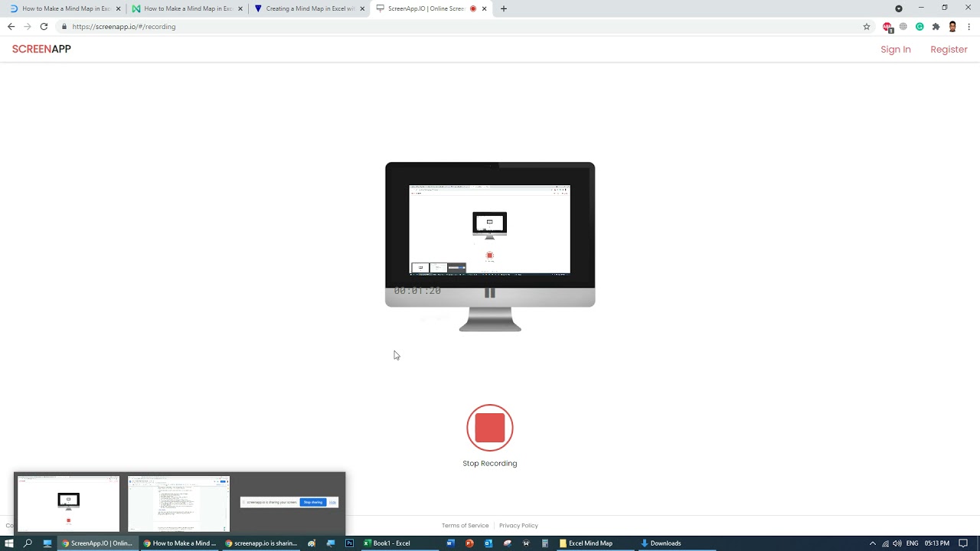Switch to 'screenapp.io is sharing' taskbar window
Viewport: 980px width, 551px height.
261,543
